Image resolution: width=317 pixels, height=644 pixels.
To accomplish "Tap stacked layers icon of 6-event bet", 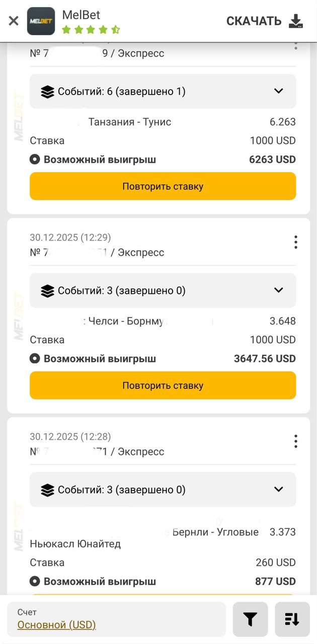I will (x=47, y=92).
